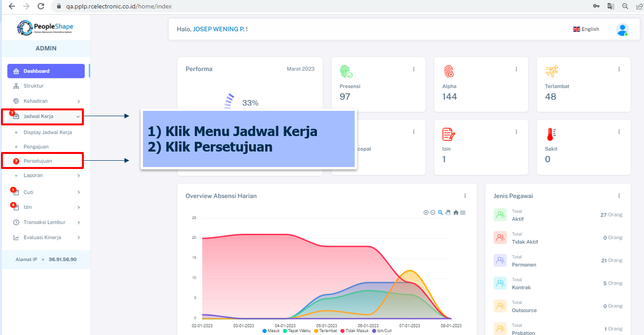Screen dimensions: 644x335
Task: Click the zoom in icon on the chart
Action: [x=426, y=213]
